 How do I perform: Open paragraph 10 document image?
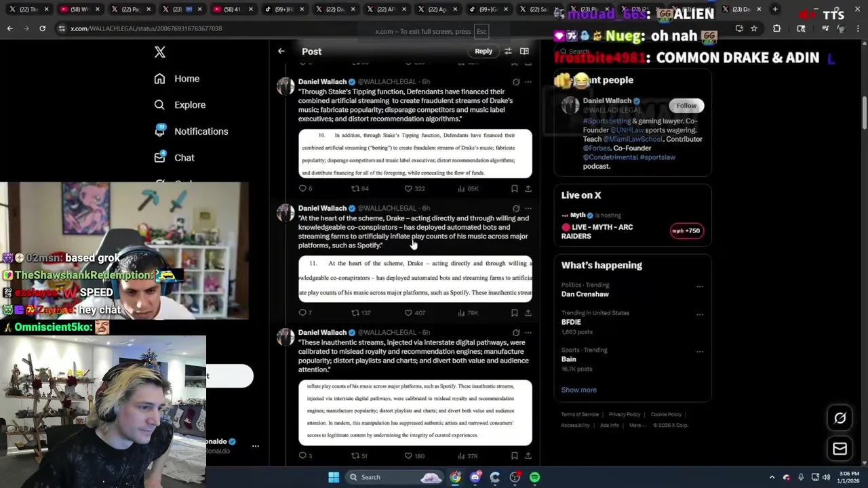(x=415, y=154)
